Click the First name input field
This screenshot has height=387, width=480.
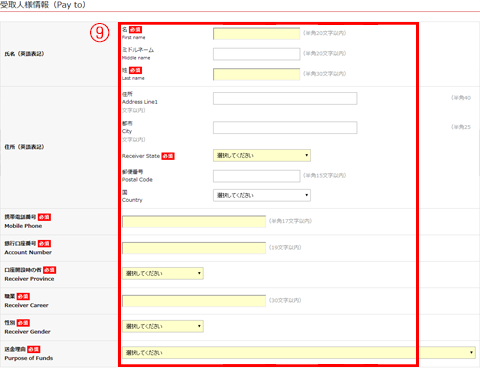[256, 34]
